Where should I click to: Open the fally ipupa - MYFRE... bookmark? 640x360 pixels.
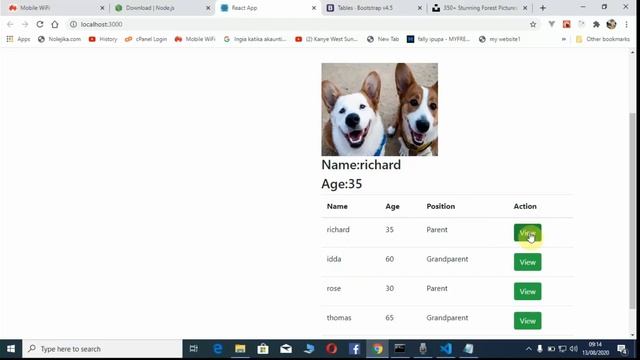[x=439, y=39]
